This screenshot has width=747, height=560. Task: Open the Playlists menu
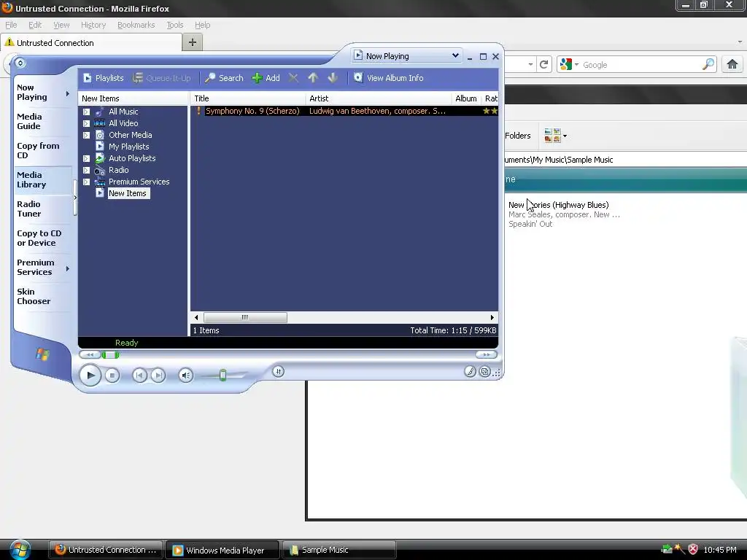pyautogui.click(x=104, y=78)
